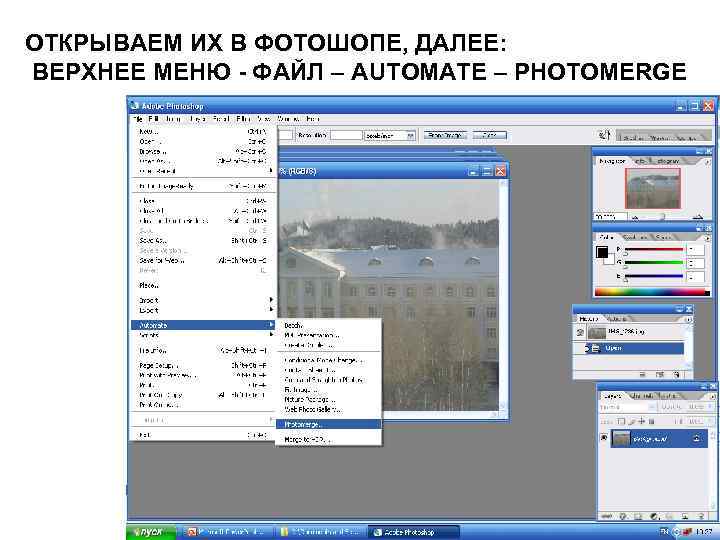Open the Color panel options menu arrow

pyautogui.click(x=707, y=237)
